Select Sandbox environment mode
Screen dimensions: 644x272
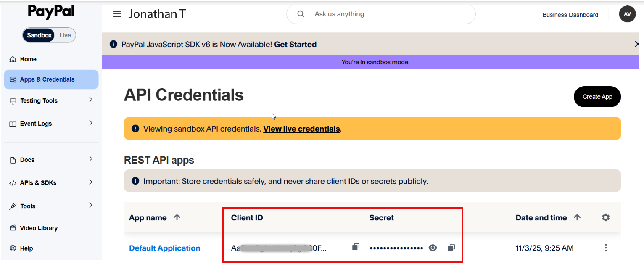[x=39, y=35]
